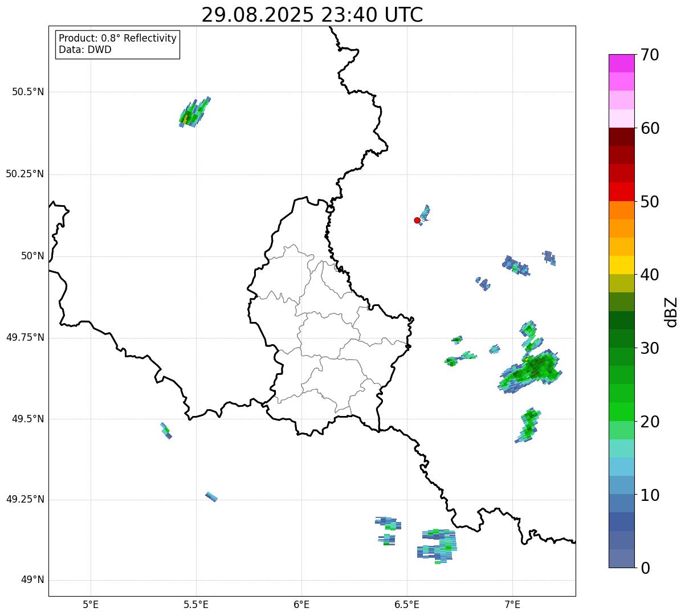Image resolution: width=685 pixels, height=616 pixels.
Task: Click the title "29.08.2025 23:40 UTC"
Action: 312,15
